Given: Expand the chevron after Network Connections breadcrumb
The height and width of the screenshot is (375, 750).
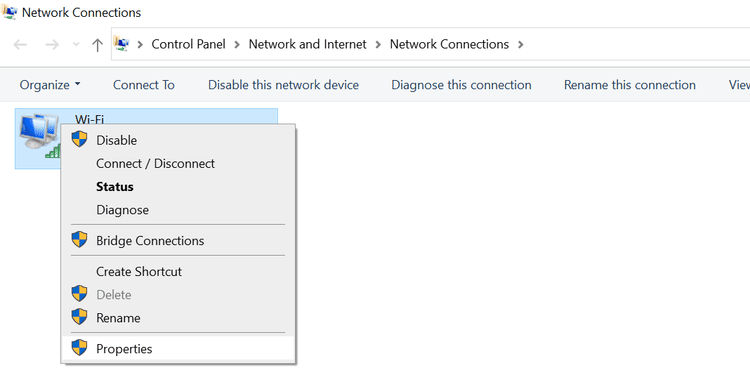Looking at the screenshot, I should click(x=521, y=44).
